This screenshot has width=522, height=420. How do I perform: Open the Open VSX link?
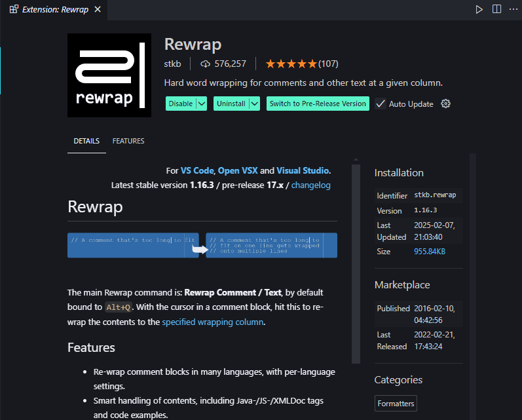coord(238,170)
